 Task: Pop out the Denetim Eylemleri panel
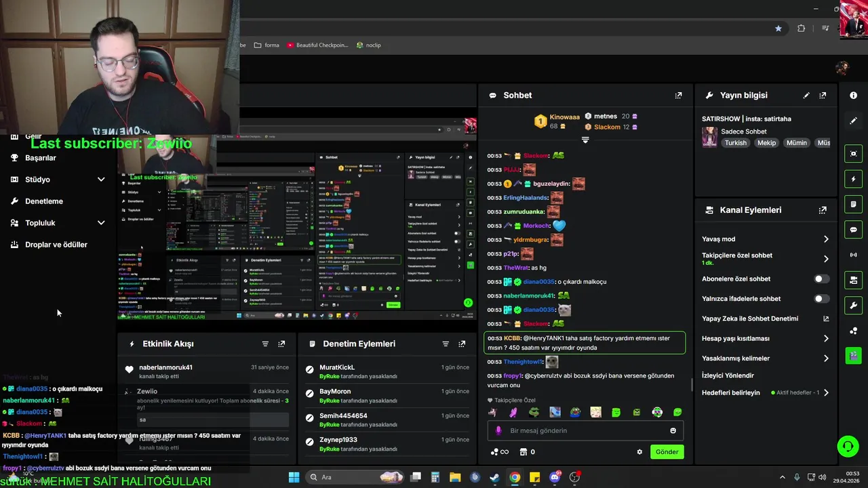coord(462,344)
